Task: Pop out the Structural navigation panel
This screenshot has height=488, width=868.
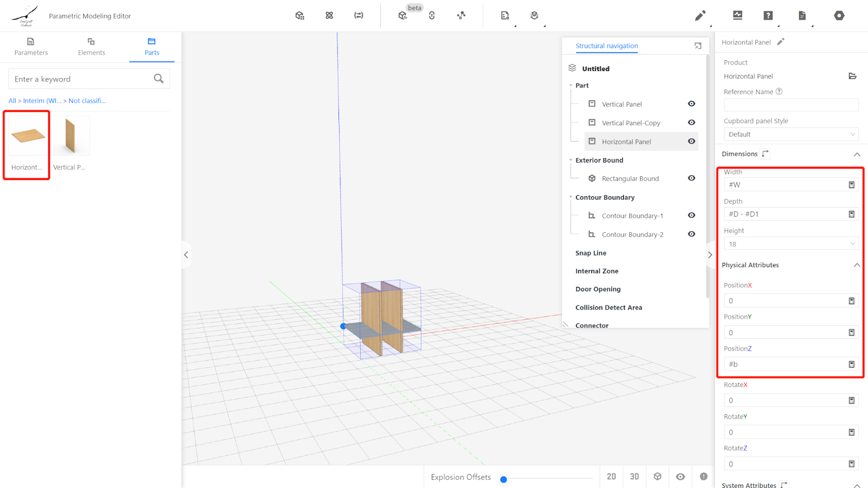Action: point(698,46)
